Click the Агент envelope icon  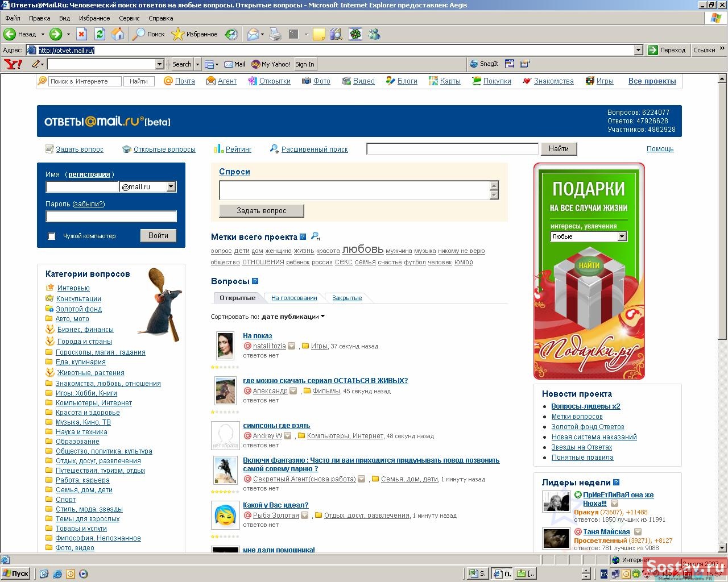coord(211,81)
